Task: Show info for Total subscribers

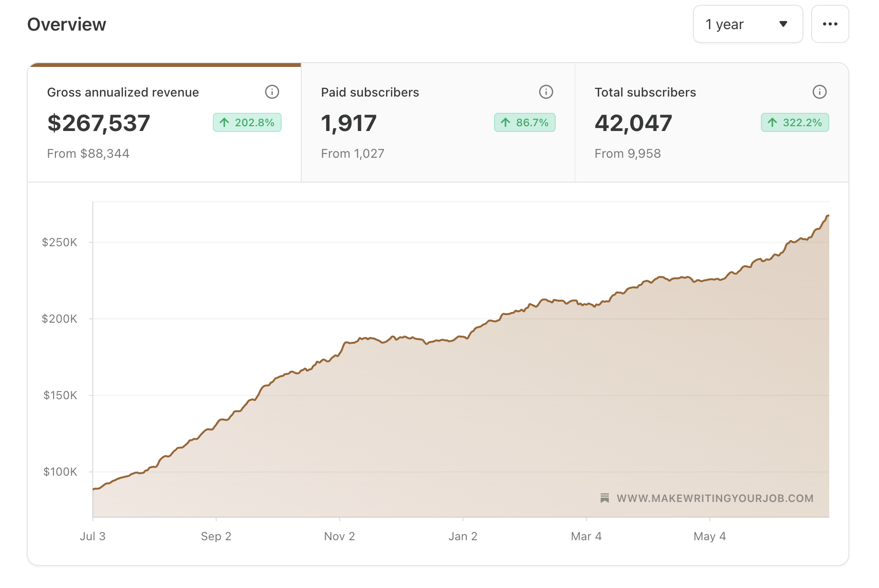Action: pos(819,92)
